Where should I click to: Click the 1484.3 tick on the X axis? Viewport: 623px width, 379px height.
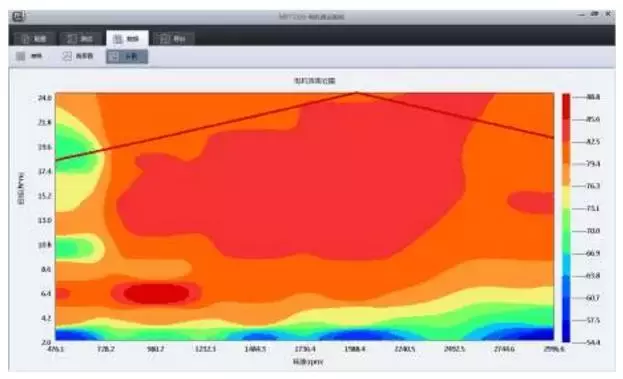pos(255,349)
